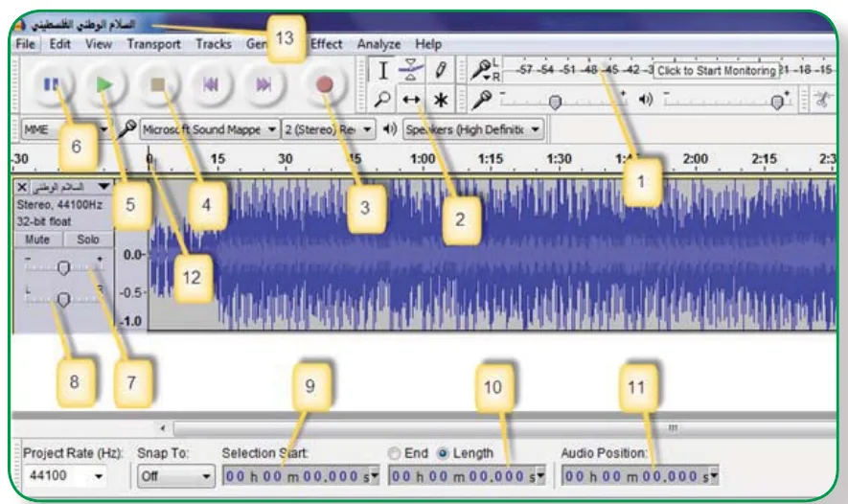Open the Speakers output device dropdown
This screenshot has width=848, height=504.
tap(472, 129)
